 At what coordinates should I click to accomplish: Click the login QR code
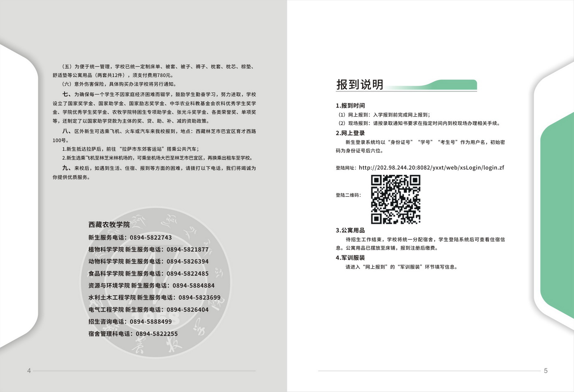tap(395, 199)
